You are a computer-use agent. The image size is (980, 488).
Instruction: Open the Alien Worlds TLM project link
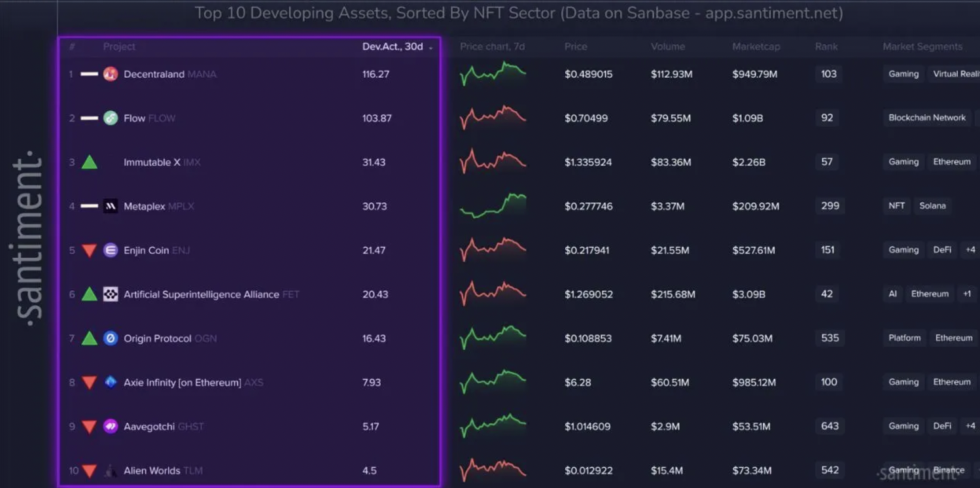coord(163,470)
